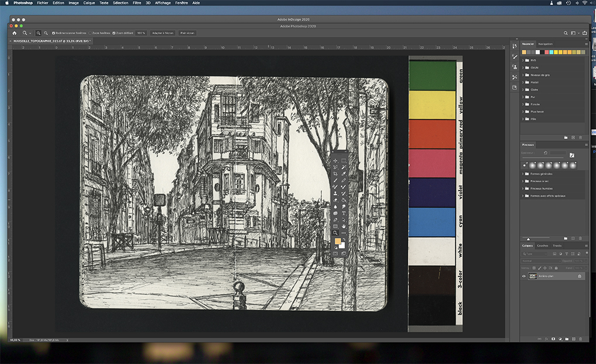
Task: Toggle the layer filter switch in Calques
Action: 587,253
